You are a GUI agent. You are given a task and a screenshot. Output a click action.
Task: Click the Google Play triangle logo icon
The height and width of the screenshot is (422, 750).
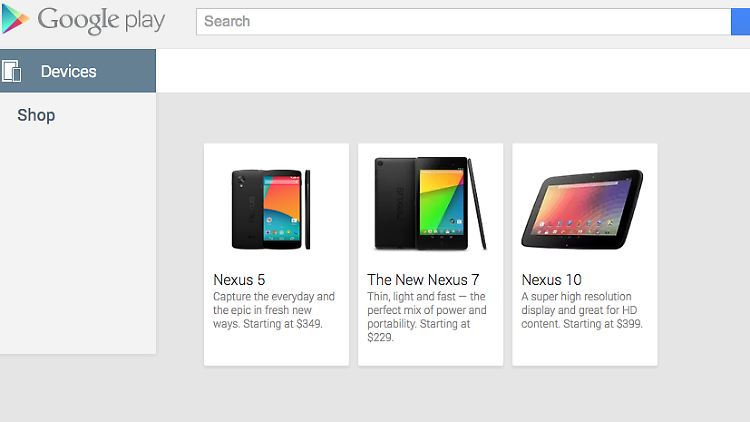point(15,19)
